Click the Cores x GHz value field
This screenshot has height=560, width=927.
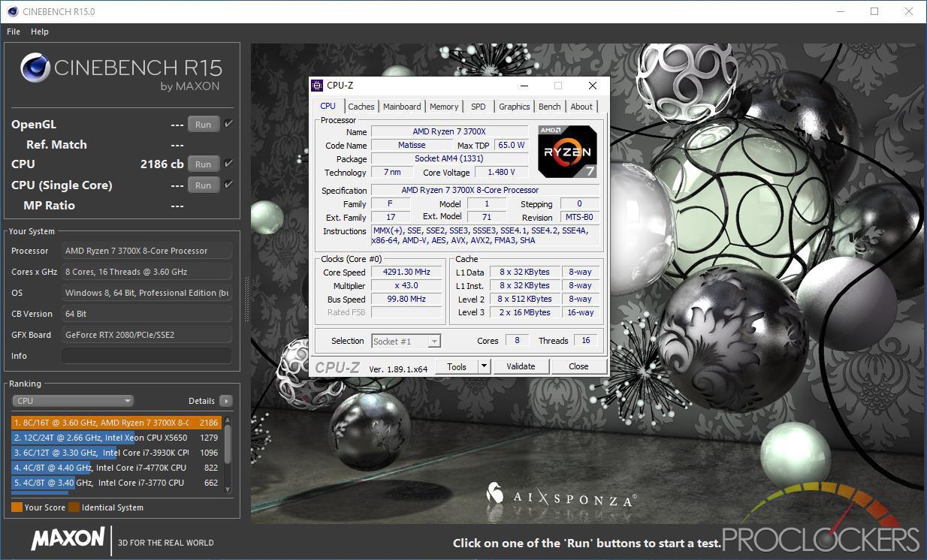click(x=146, y=272)
